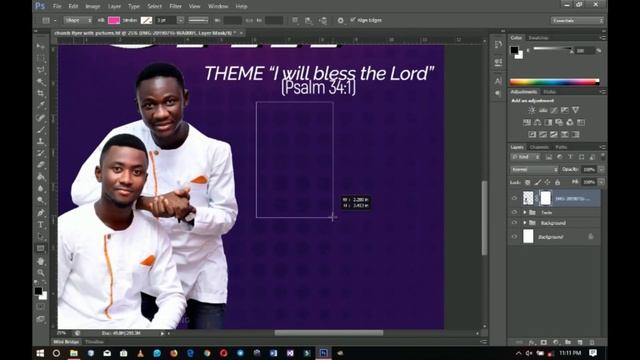Delete layer trash icon

tap(592, 342)
